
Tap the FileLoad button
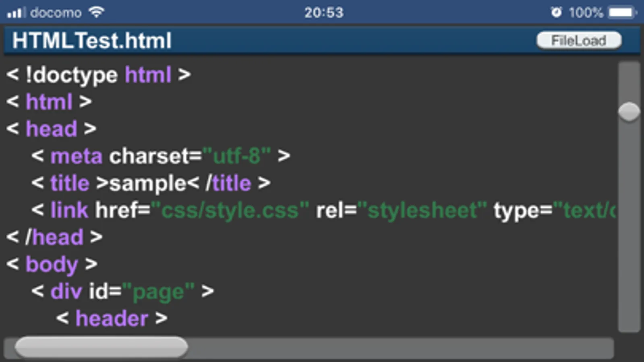coord(579,41)
